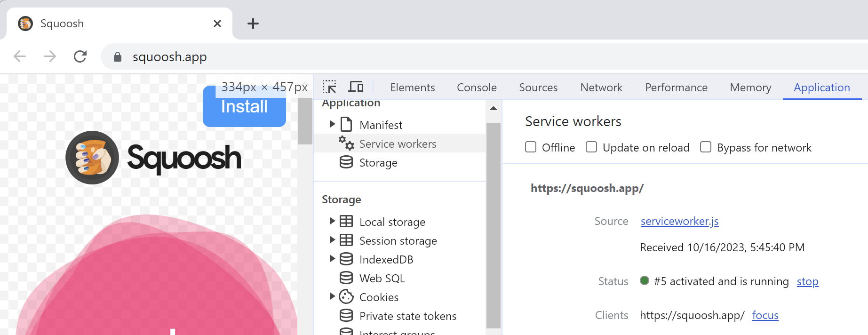Click the IndexedDB database icon

coord(346,259)
